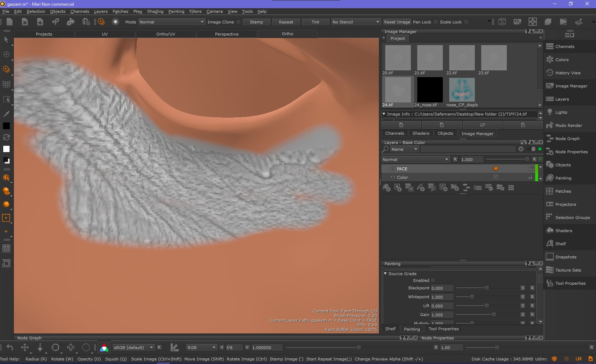Click the white background color swatch

click(x=6, y=149)
